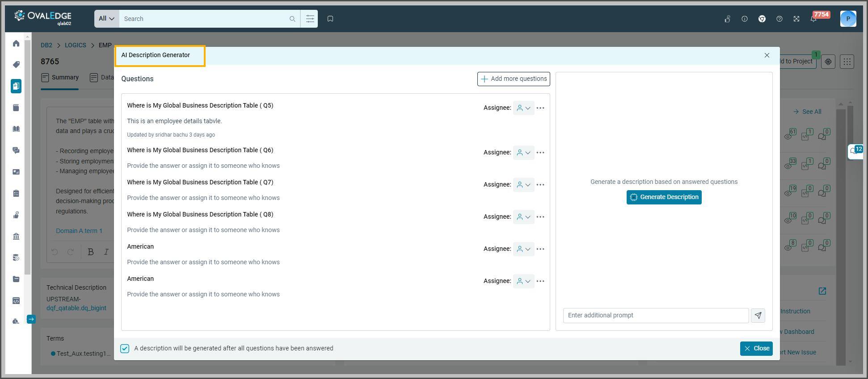Open more options for question Q5
The width and height of the screenshot is (868, 379).
540,108
